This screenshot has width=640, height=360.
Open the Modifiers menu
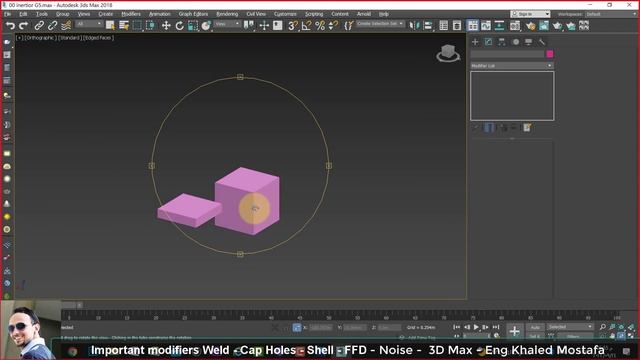(x=131, y=14)
